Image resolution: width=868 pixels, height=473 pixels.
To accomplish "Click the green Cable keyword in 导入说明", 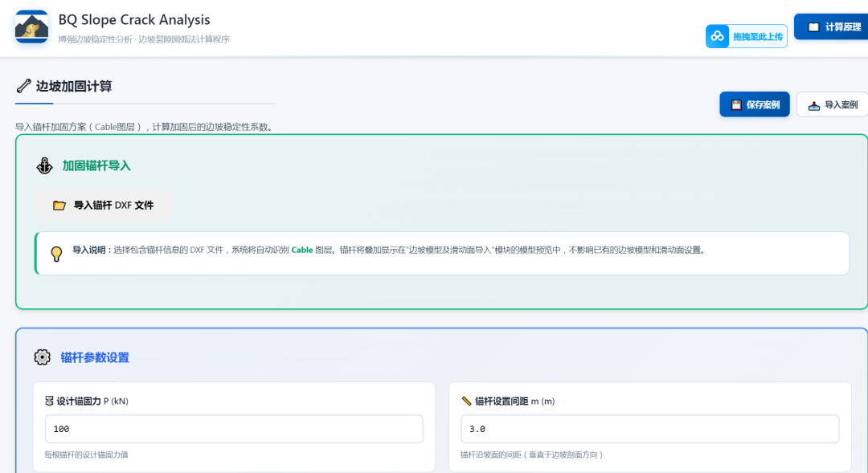I will (x=302, y=250).
